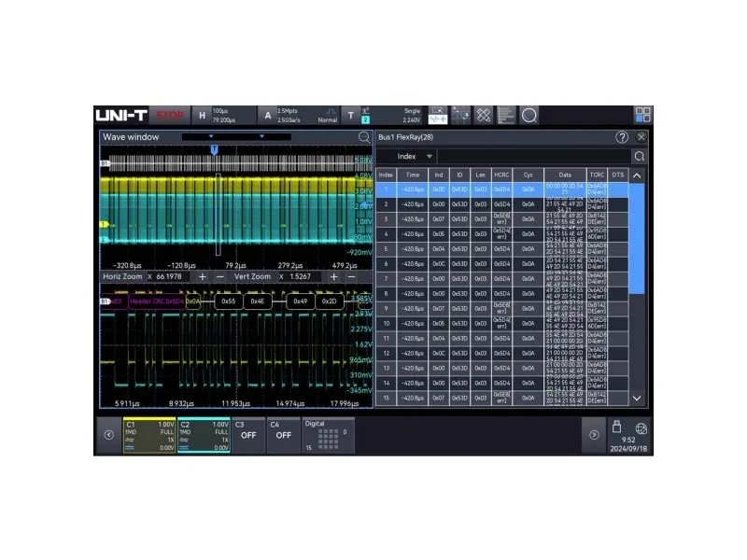
Task: Click the Wave window zoom magnifier icon
Action: pyautogui.click(x=364, y=137)
